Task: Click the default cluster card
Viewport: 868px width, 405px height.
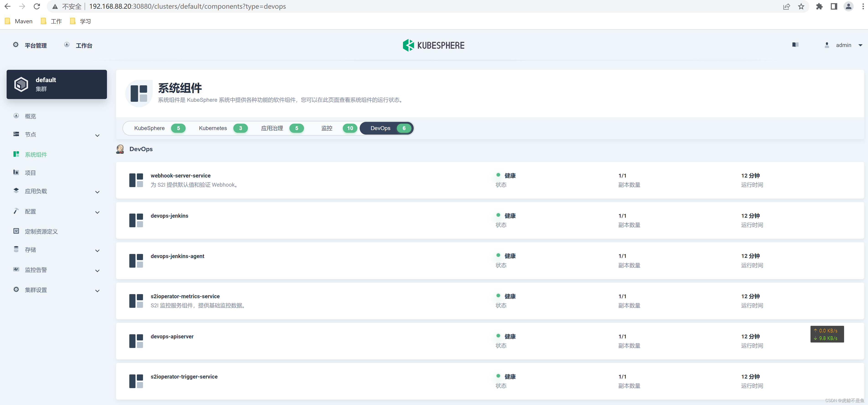Action: tap(57, 84)
